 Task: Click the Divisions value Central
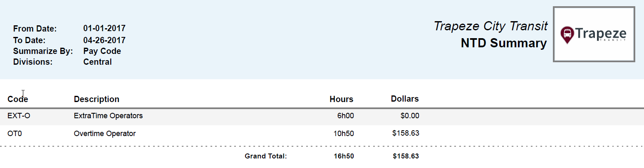click(x=97, y=62)
